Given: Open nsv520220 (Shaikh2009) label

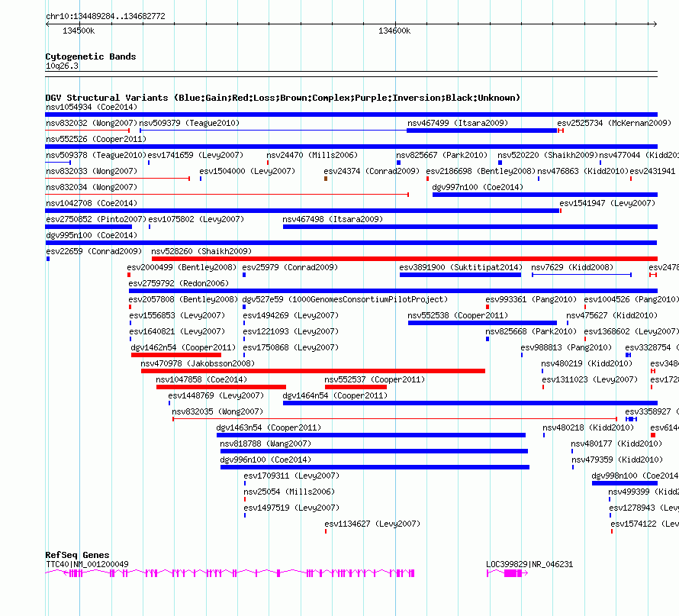Looking at the screenshot, I should (x=548, y=155).
